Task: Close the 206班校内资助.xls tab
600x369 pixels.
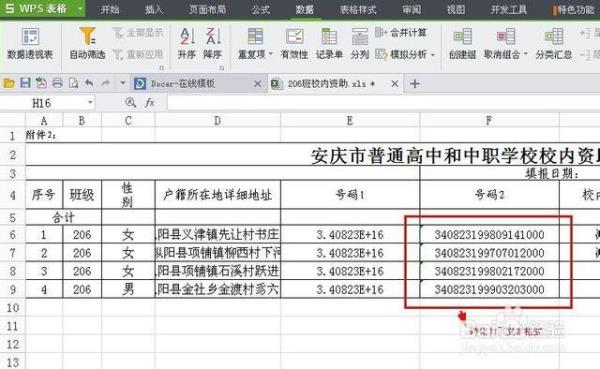Action: (x=395, y=83)
